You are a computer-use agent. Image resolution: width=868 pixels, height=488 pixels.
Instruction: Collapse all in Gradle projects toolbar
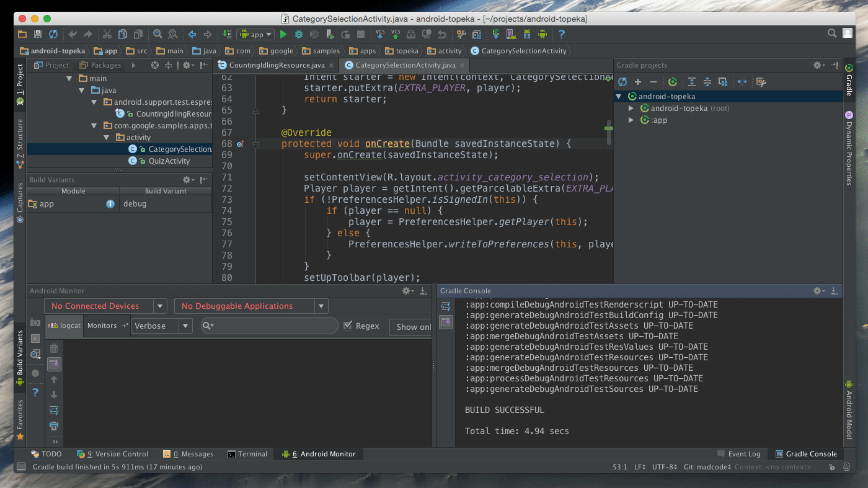pos(707,82)
